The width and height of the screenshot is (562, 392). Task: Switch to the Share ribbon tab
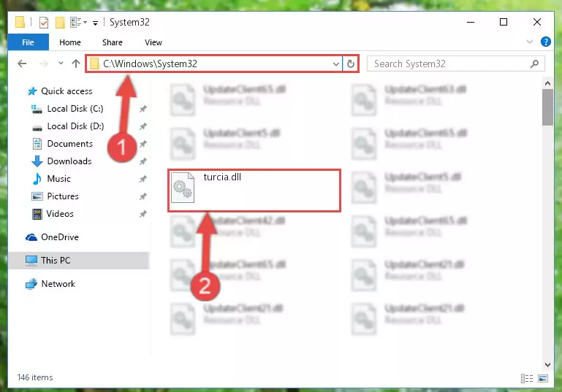click(x=113, y=42)
